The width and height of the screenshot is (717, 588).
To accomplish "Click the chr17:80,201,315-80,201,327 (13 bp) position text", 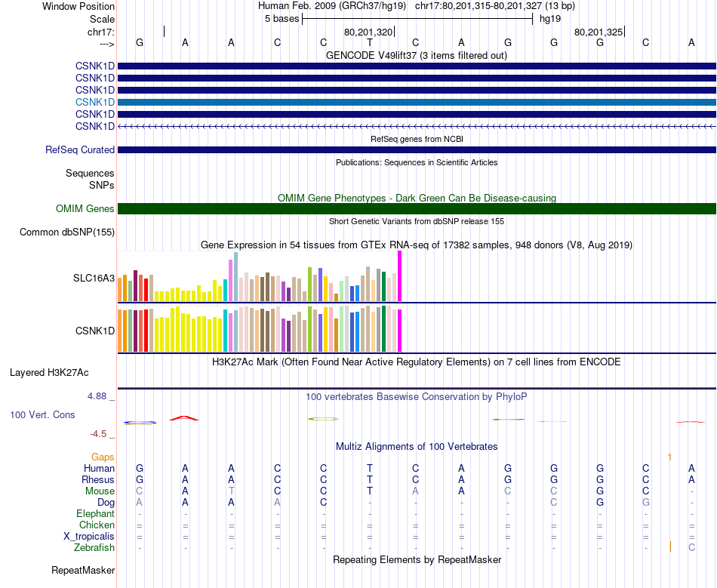I will [x=495, y=6].
